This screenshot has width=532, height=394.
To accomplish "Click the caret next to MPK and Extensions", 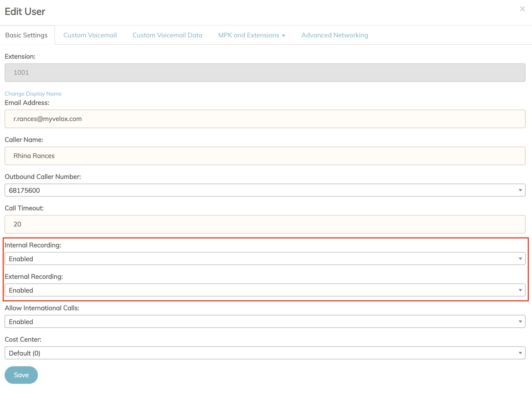I will pos(283,36).
